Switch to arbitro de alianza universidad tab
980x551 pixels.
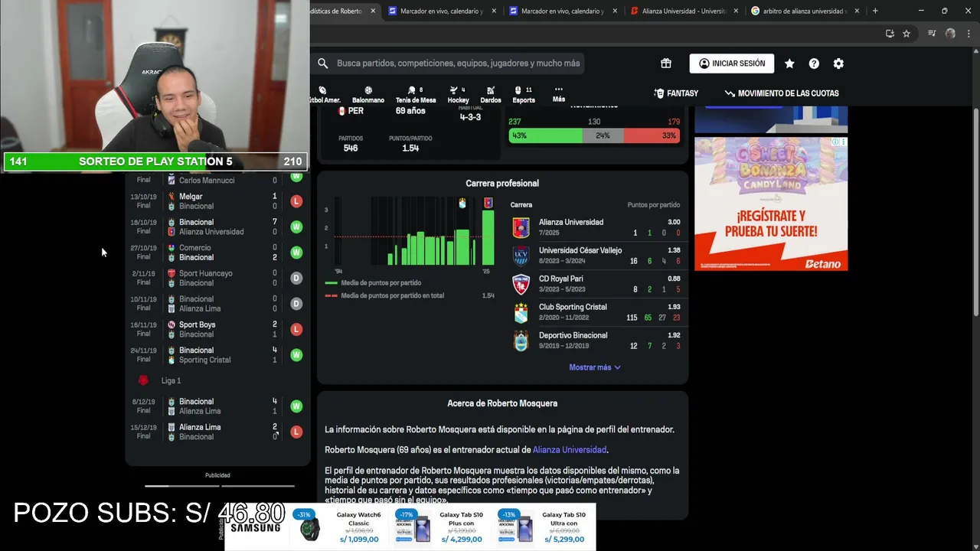pyautogui.click(x=805, y=11)
